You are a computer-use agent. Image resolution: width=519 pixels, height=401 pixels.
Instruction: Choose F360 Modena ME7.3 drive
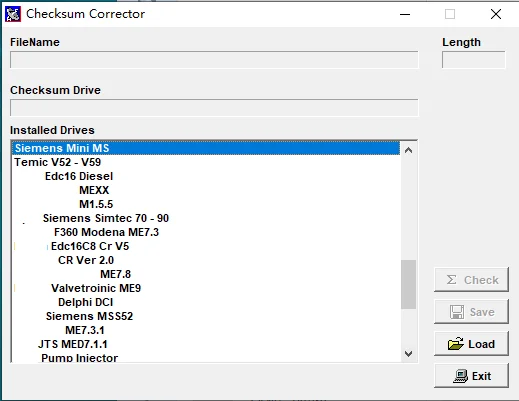pyautogui.click(x=106, y=232)
